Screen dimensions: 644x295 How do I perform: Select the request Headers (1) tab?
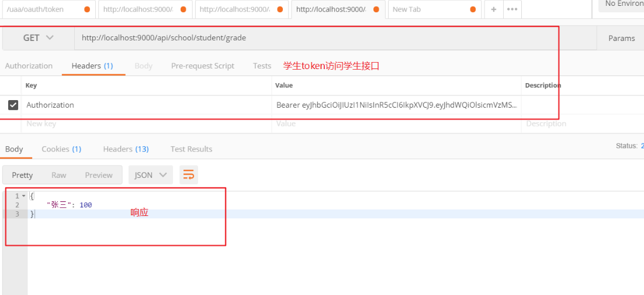(92, 66)
